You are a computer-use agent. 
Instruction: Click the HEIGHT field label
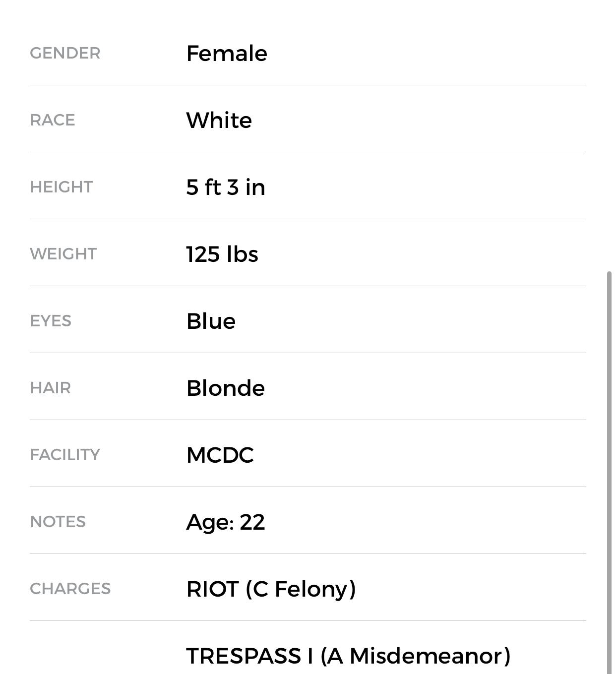coord(62,187)
